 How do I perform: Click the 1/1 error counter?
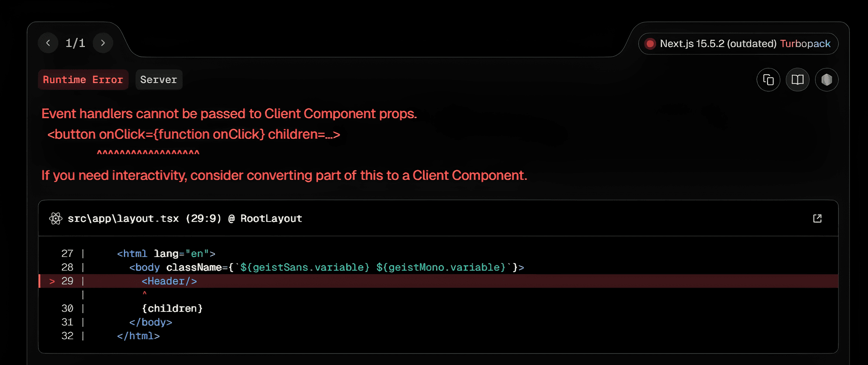(75, 43)
